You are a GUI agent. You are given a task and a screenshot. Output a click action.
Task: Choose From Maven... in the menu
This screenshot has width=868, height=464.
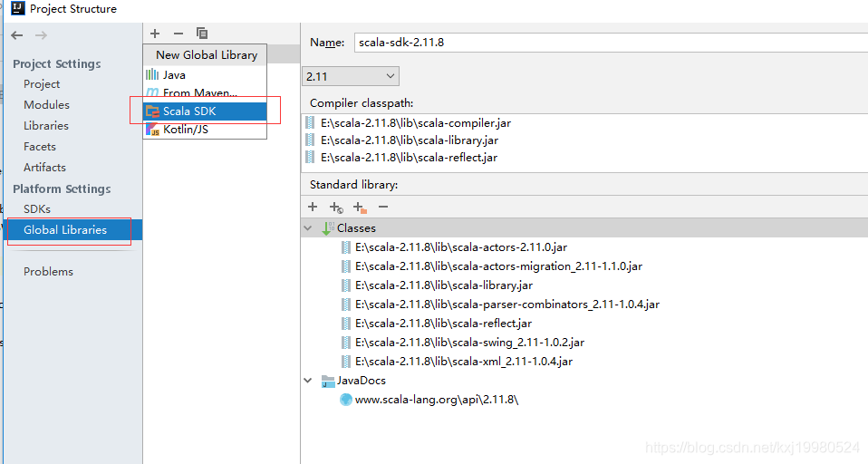click(x=205, y=93)
